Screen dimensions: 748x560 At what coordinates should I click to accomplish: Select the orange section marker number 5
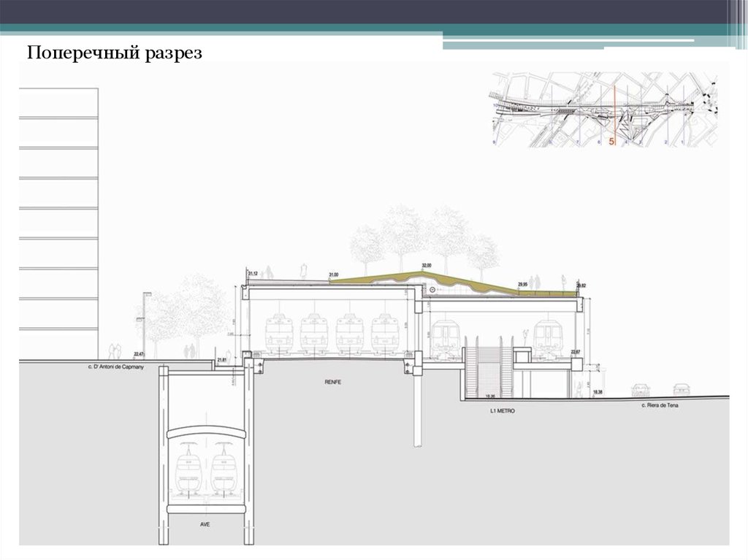click(612, 142)
